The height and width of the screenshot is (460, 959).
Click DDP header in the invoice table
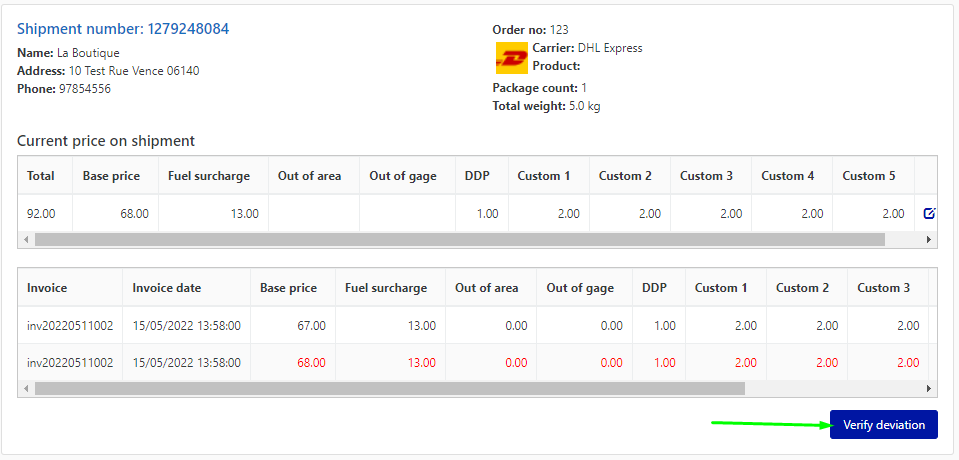654,288
